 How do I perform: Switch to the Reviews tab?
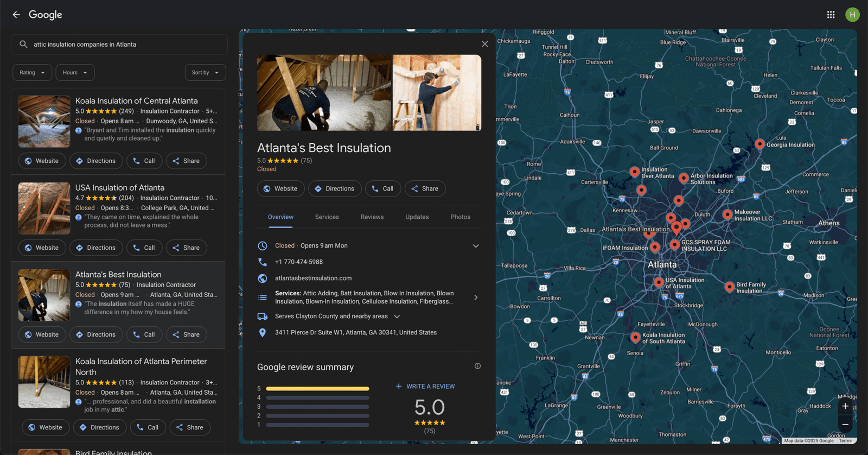point(372,217)
